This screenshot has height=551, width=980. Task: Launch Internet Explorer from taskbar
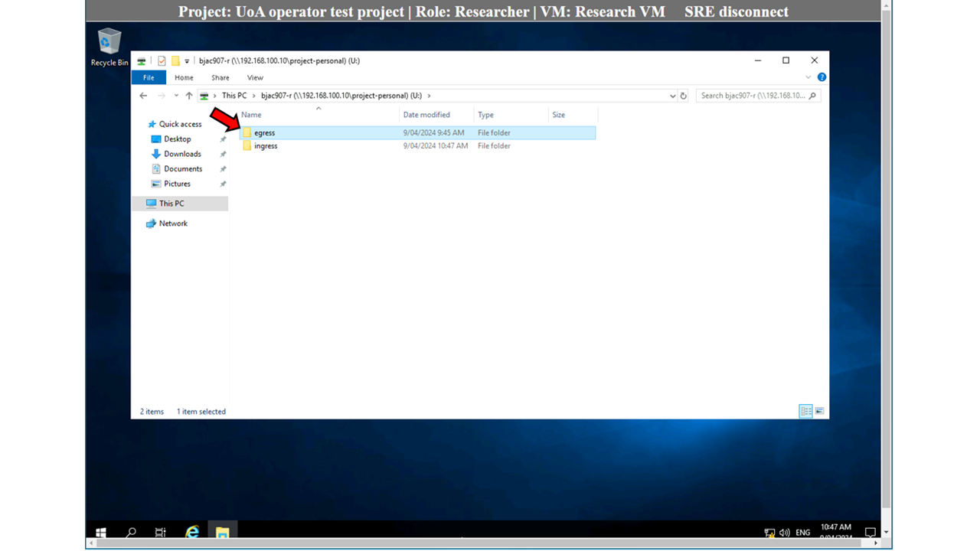coord(192,533)
